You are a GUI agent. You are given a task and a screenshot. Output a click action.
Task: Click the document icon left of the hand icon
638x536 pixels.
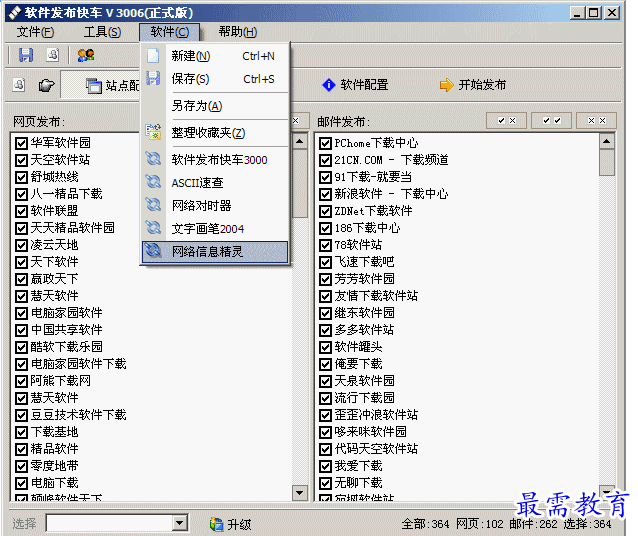pos(18,85)
